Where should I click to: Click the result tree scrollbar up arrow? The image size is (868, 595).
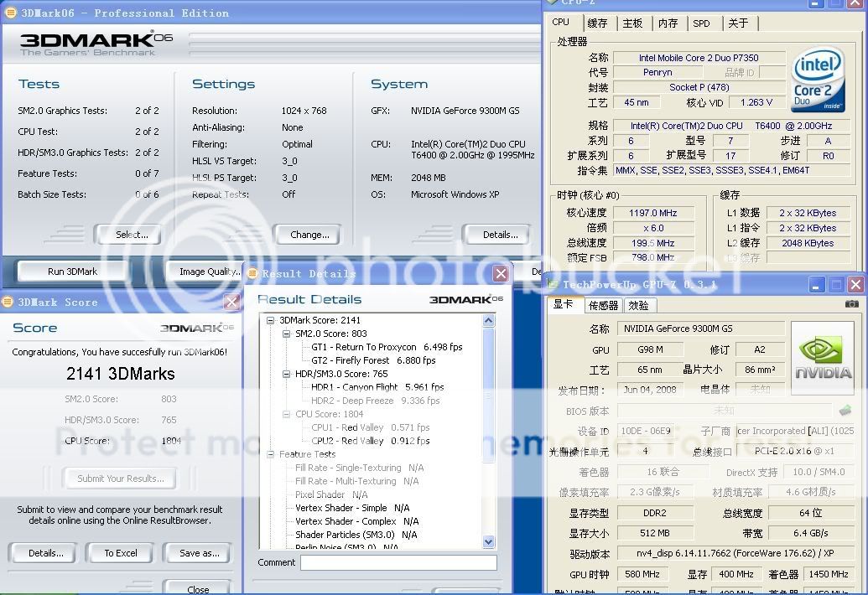pyautogui.click(x=489, y=321)
